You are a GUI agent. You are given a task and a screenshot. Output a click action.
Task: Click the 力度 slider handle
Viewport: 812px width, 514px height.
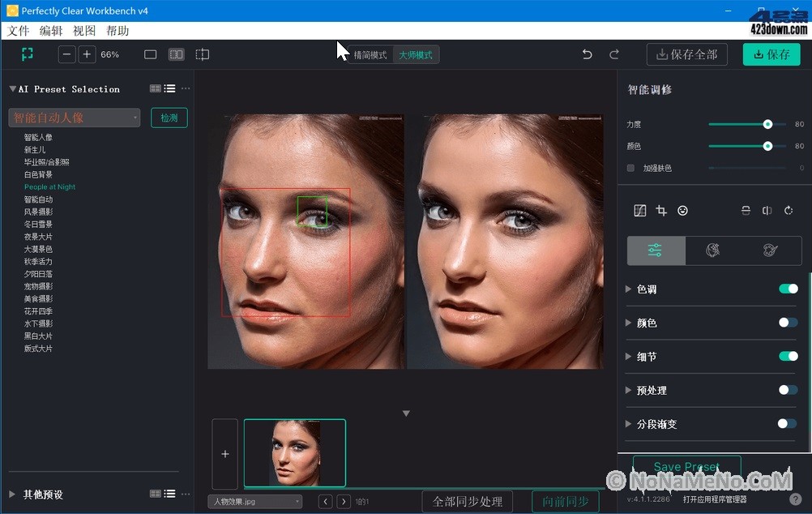pos(767,124)
